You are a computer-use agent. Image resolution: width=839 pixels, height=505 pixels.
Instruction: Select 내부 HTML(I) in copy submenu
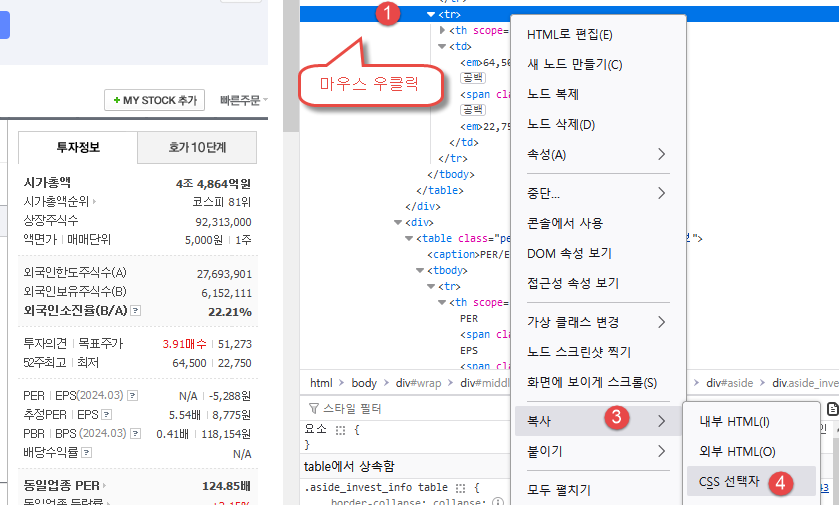(751, 422)
